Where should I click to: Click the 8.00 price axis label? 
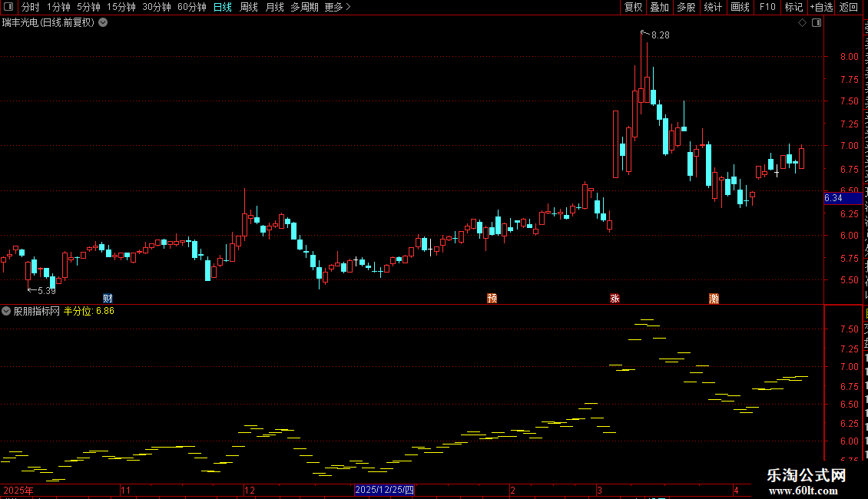pos(849,57)
